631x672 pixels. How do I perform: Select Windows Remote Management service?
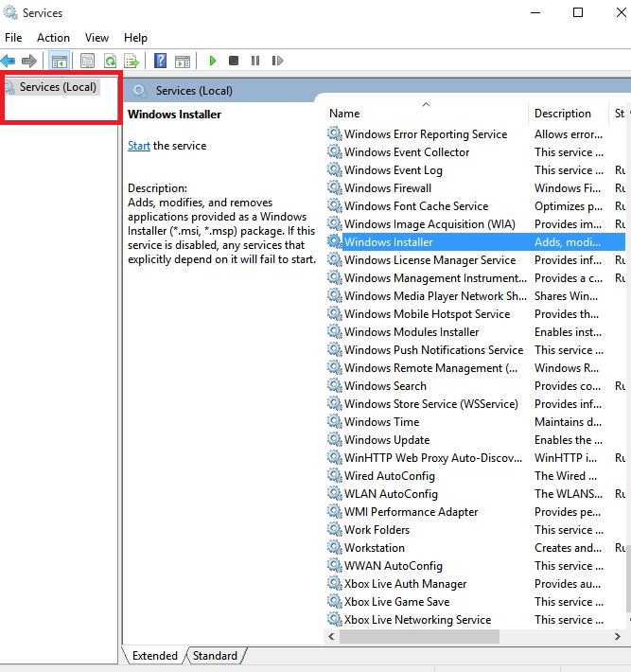476,368
